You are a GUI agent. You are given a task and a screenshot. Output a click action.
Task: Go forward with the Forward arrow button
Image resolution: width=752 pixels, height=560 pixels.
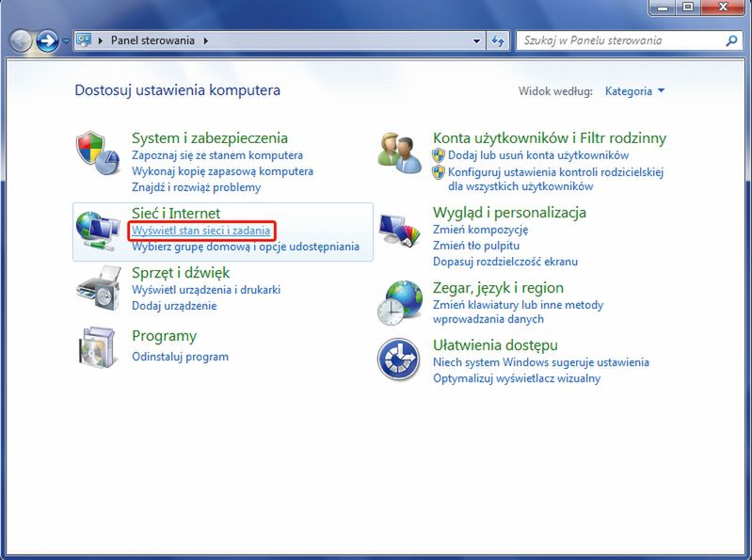47,40
